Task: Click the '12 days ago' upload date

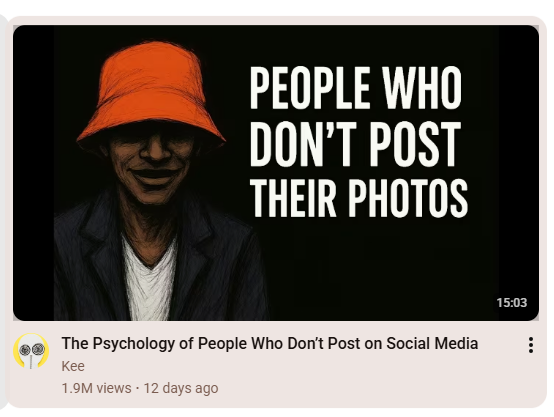Action: pyautogui.click(x=181, y=388)
